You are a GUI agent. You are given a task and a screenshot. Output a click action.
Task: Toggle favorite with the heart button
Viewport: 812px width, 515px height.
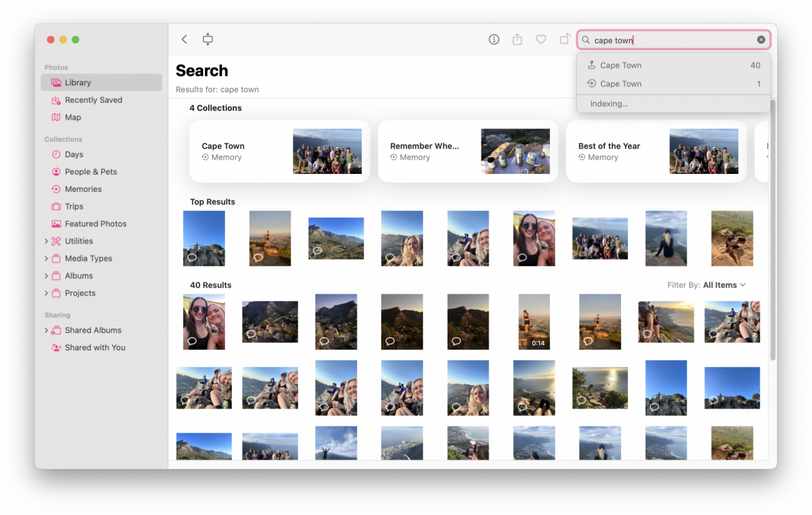click(x=541, y=39)
